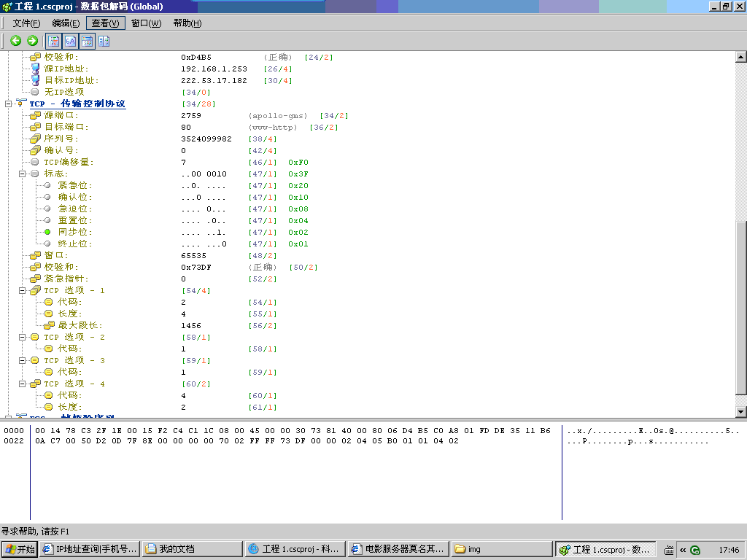
Task: Click the split-pane comparison view icon
Action: [104, 41]
